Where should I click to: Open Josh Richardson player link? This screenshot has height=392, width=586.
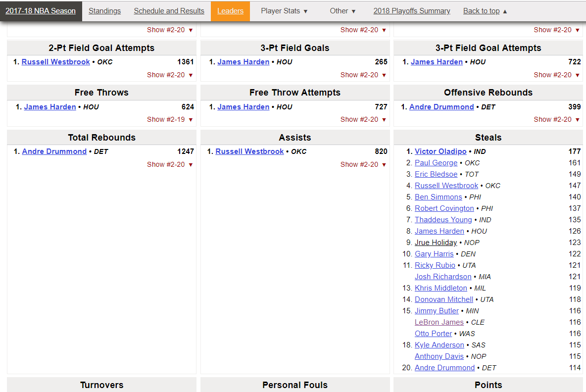443,277
